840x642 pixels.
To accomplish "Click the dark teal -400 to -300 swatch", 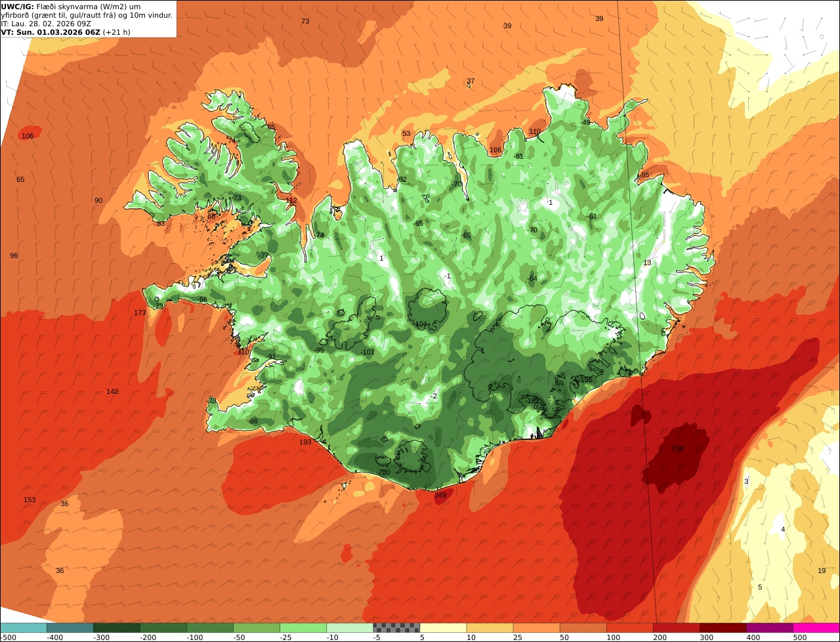I will coord(70,628).
